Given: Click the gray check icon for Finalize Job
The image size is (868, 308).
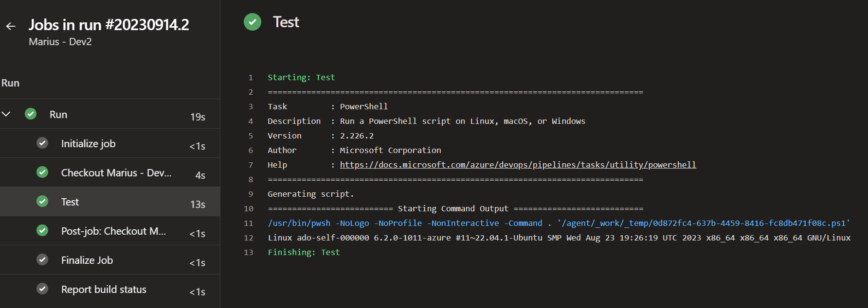Looking at the screenshot, I should [x=42, y=260].
